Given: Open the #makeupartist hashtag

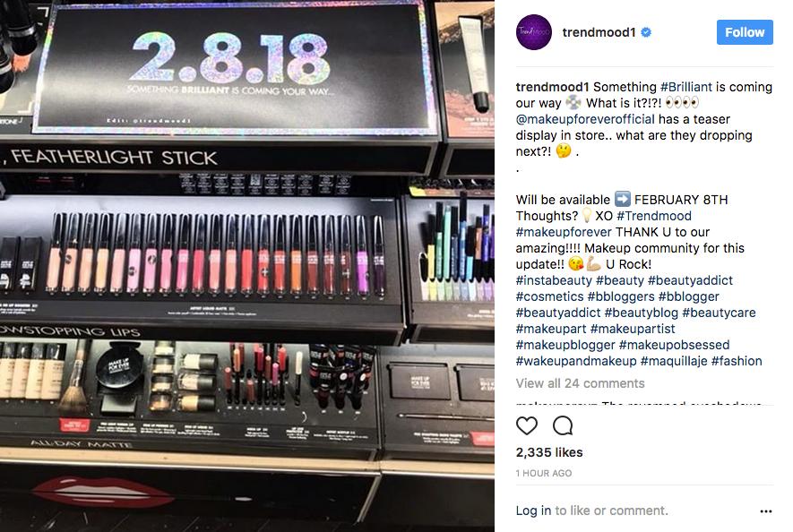Looking at the screenshot, I should 633,329.
